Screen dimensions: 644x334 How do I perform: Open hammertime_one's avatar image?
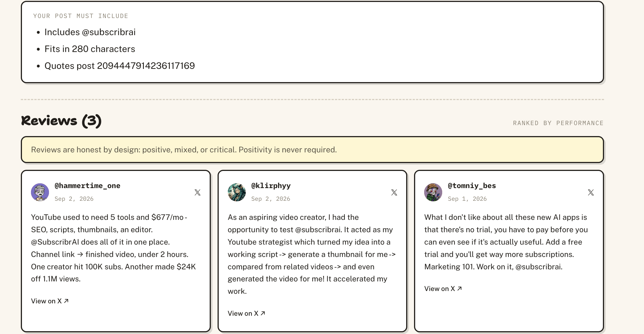point(40,192)
